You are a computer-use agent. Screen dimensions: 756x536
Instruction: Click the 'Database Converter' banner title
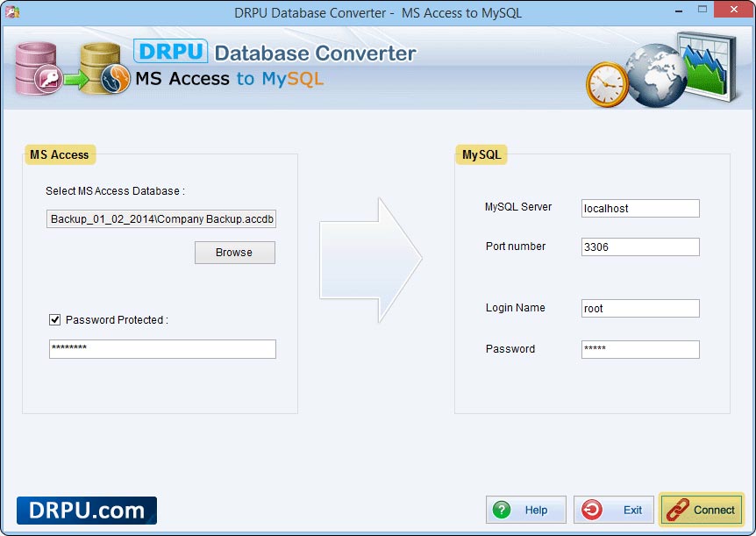315,53
